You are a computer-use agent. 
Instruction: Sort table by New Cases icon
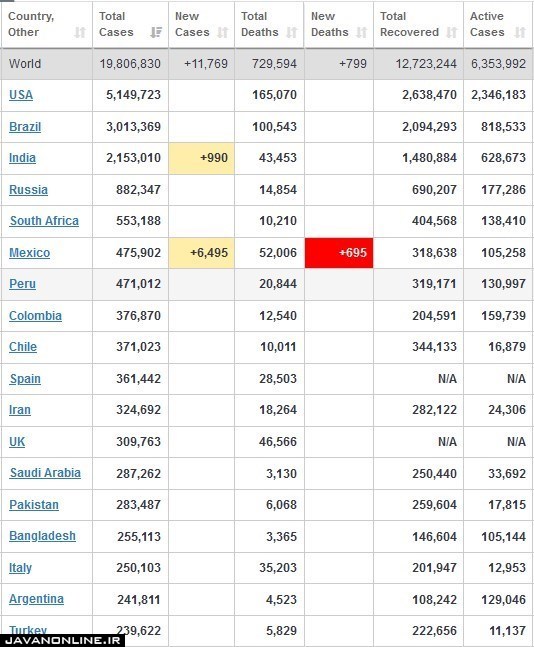[222, 32]
